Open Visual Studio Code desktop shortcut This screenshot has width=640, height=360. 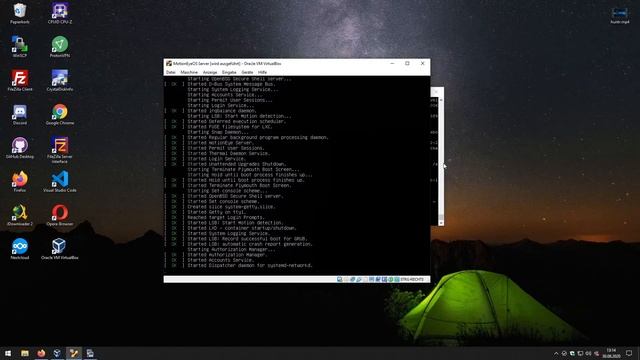pos(60,182)
